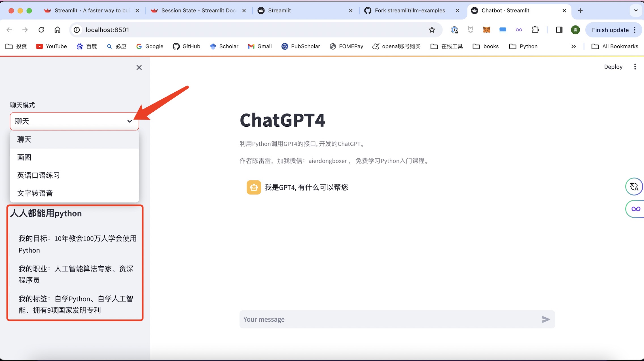Open Google bookmark
Image resolution: width=644 pixels, height=361 pixels.
(150, 46)
